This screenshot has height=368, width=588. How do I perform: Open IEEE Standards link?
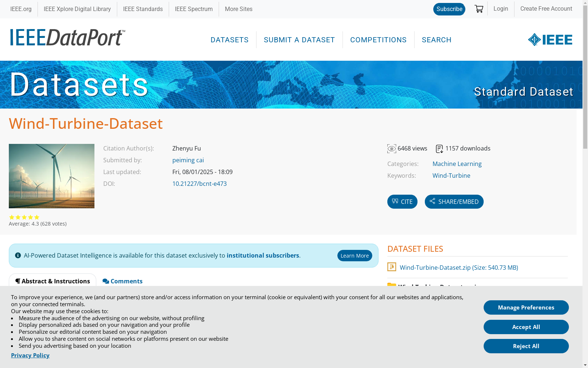pos(143,9)
